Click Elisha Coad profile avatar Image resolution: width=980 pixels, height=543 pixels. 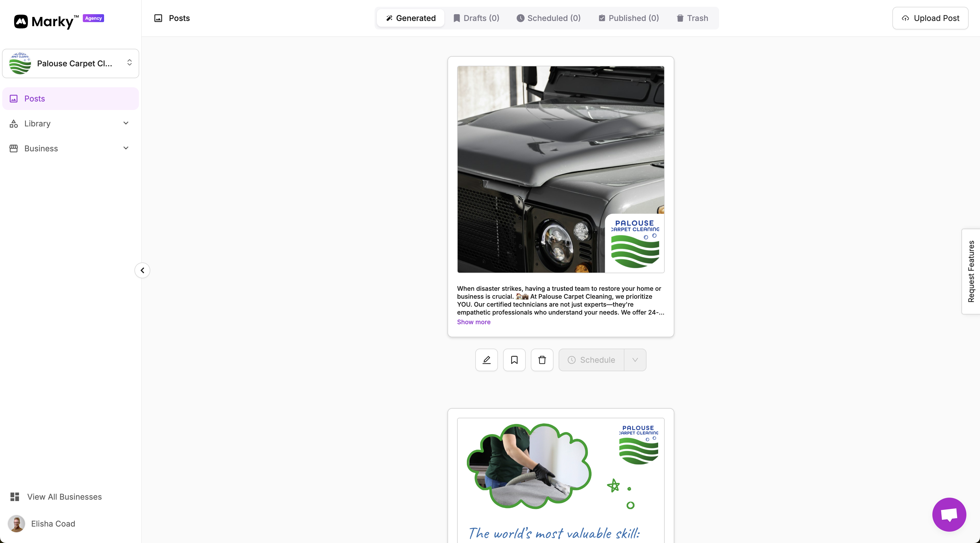point(16,524)
